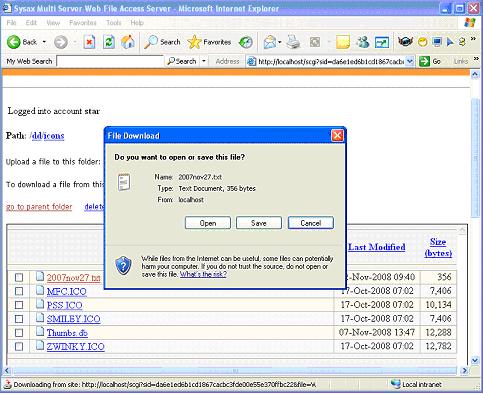Image resolution: width=483 pixels, height=394 pixels.
Task: Click the Mail envelope toolbar icon
Action: tap(270, 42)
